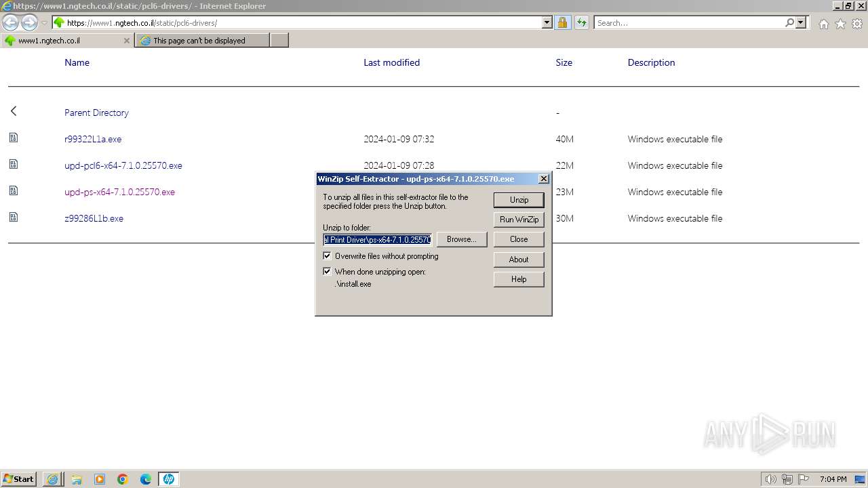The height and width of the screenshot is (488, 868).
Task: Click the 2024-01-09 07:32 modified date
Action: [399, 139]
